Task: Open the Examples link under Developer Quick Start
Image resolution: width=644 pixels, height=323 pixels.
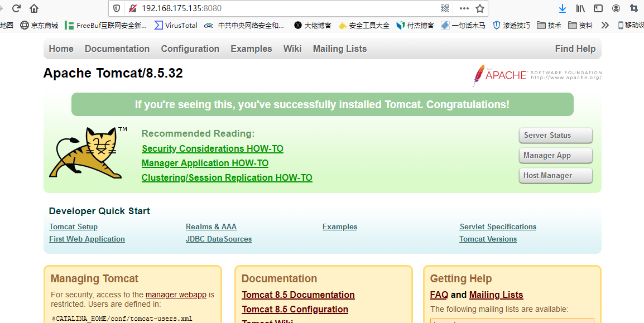Action: point(340,227)
